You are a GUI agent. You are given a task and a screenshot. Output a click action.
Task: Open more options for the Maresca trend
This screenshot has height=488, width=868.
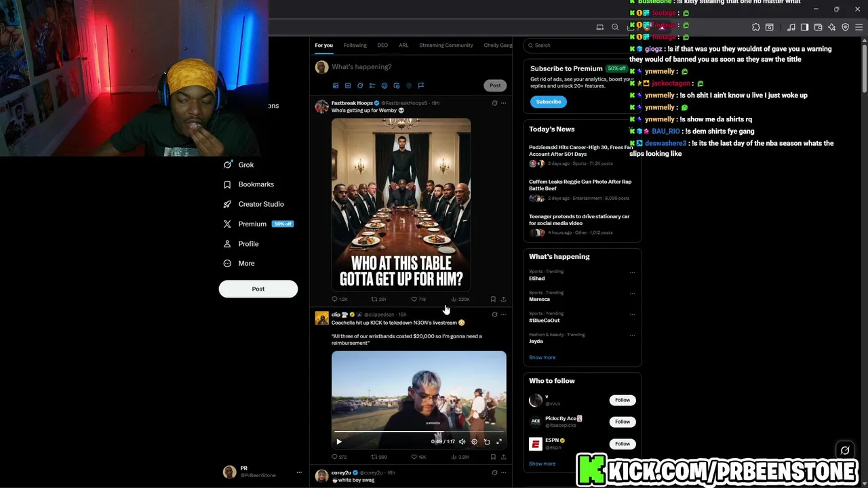tap(632, 293)
